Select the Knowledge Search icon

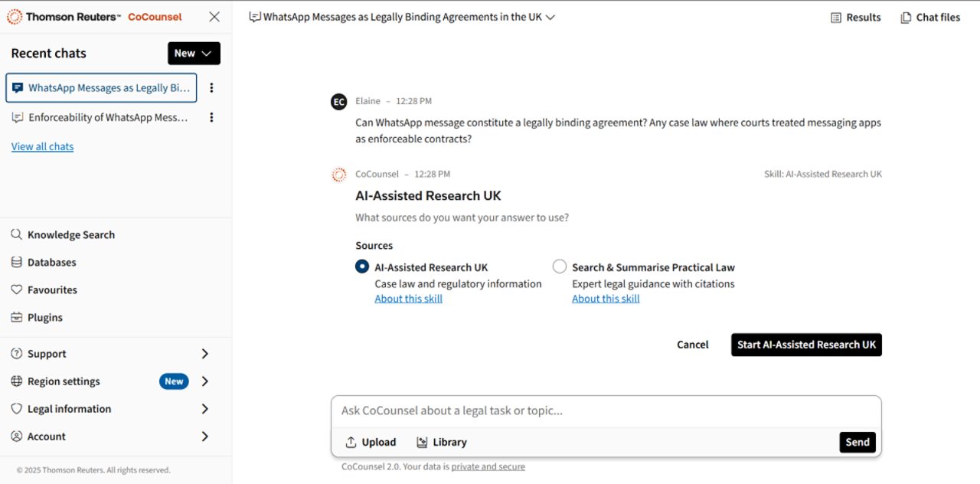click(17, 234)
